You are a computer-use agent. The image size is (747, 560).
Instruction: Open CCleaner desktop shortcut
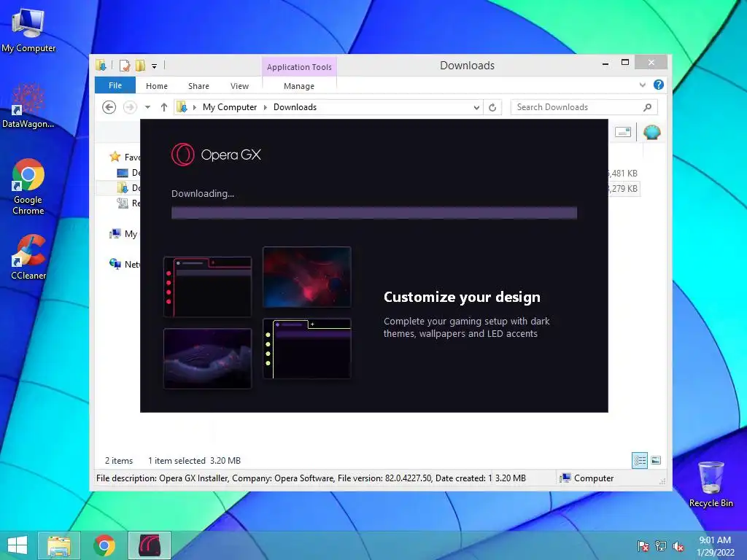[x=28, y=257]
